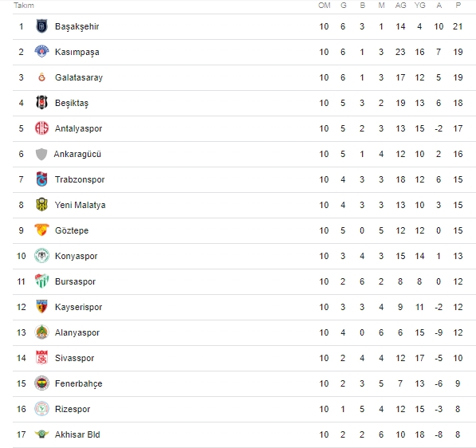
Task: Click the Göztepe orange shield logo
Action: click(41, 230)
